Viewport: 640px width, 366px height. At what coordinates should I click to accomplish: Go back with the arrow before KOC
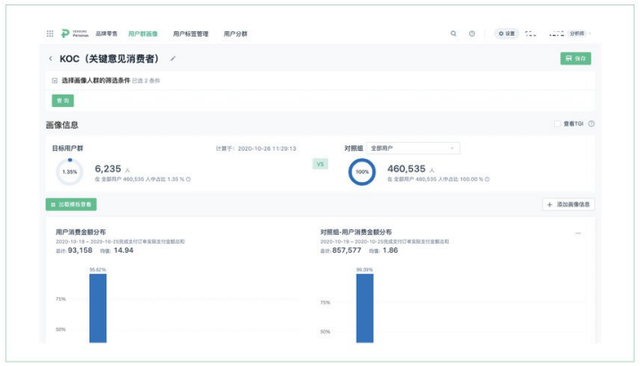[51, 59]
